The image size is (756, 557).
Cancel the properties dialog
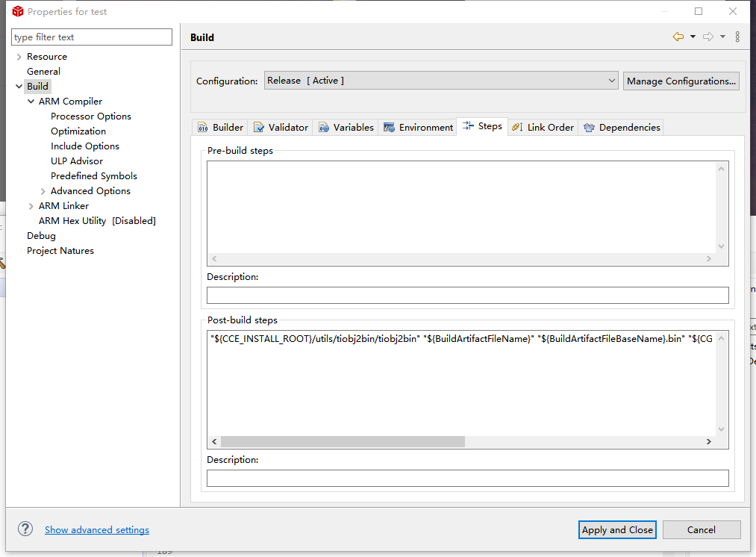pyautogui.click(x=702, y=529)
